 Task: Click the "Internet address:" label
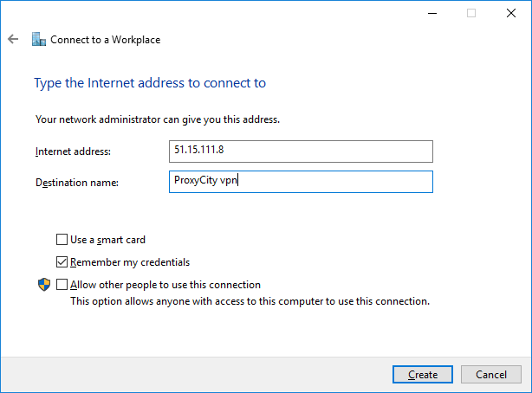coord(74,151)
